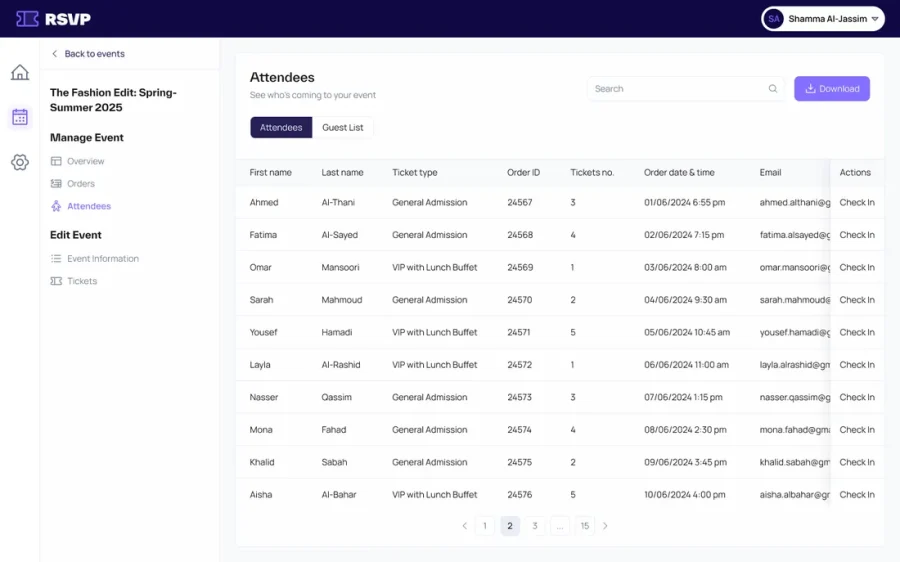Go to next page with right arrow
The height and width of the screenshot is (562, 900).
click(605, 526)
